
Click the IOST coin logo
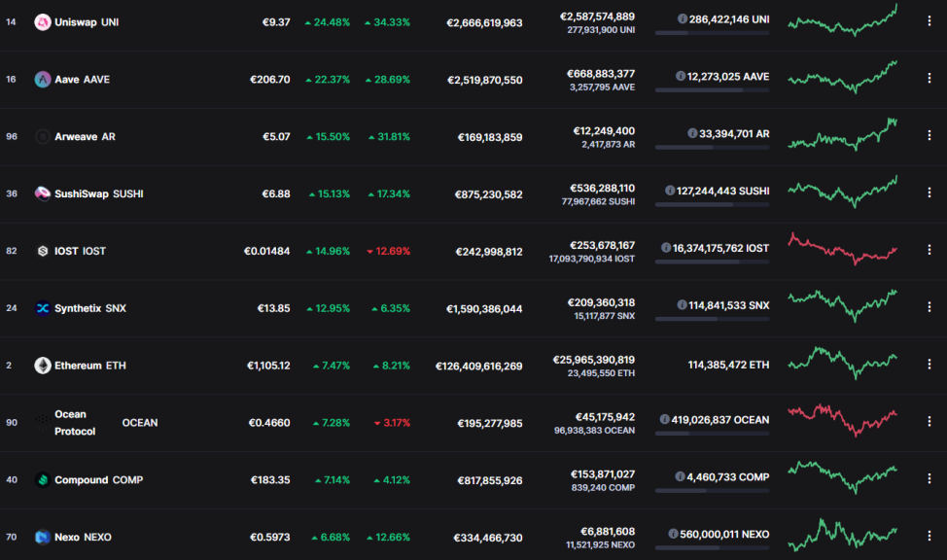42,251
